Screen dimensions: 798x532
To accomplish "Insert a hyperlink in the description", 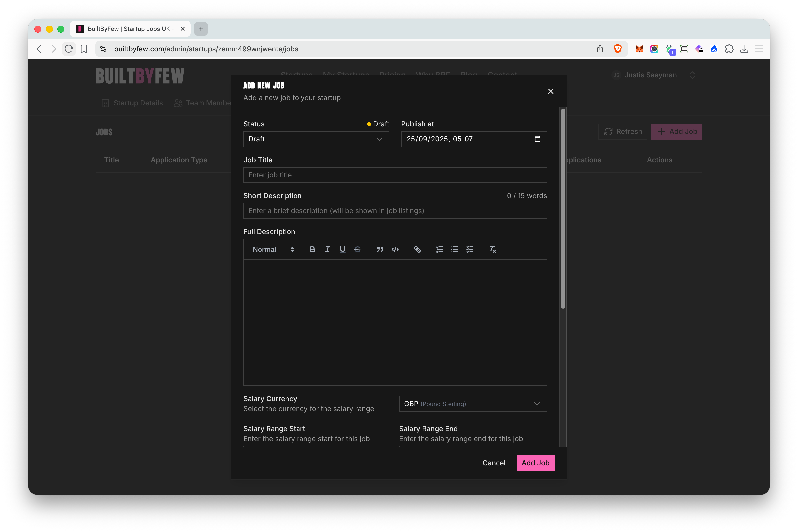I will [x=417, y=249].
